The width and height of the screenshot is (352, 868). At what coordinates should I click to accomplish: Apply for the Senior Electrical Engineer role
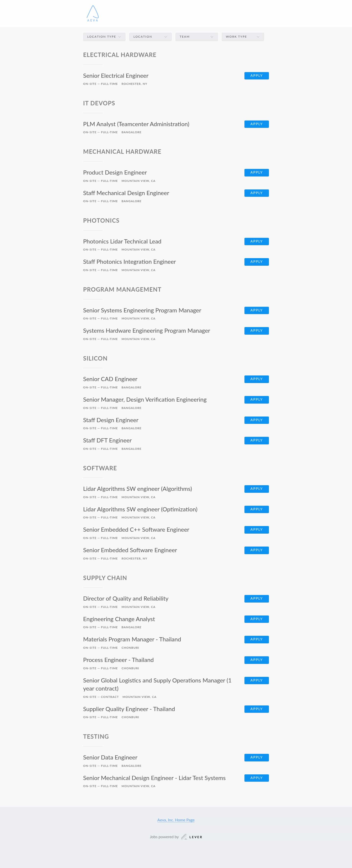tap(256, 76)
